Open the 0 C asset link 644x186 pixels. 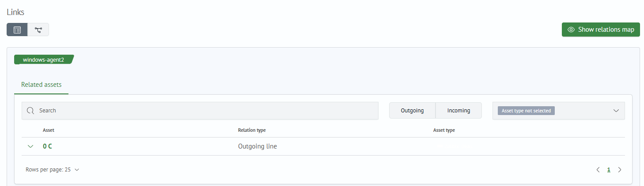click(x=47, y=146)
